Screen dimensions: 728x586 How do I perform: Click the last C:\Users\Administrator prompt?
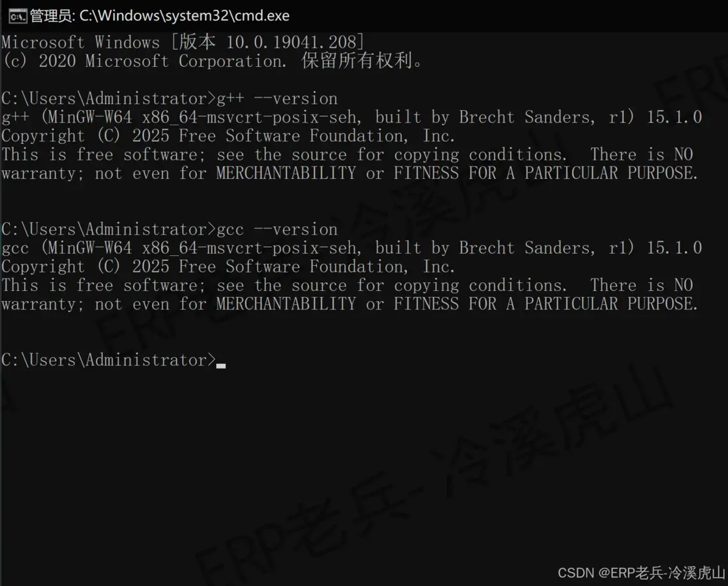pyautogui.click(x=109, y=360)
